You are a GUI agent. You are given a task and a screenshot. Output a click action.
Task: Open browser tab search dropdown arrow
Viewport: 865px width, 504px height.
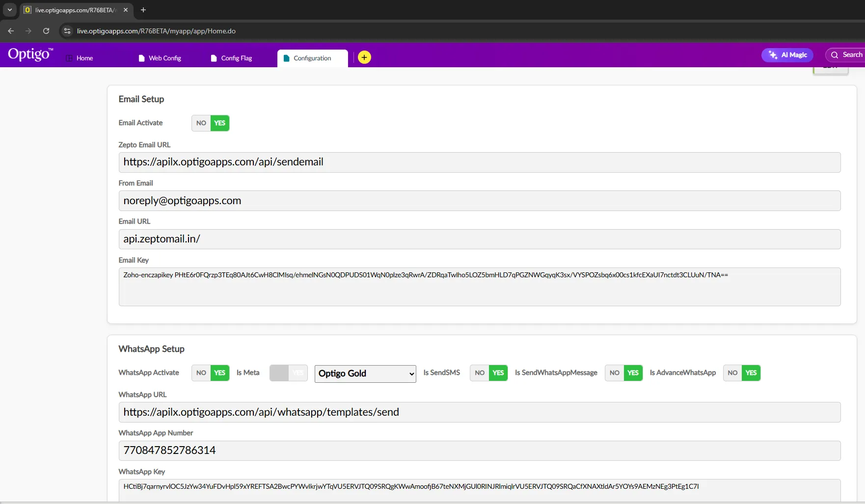[9, 10]
